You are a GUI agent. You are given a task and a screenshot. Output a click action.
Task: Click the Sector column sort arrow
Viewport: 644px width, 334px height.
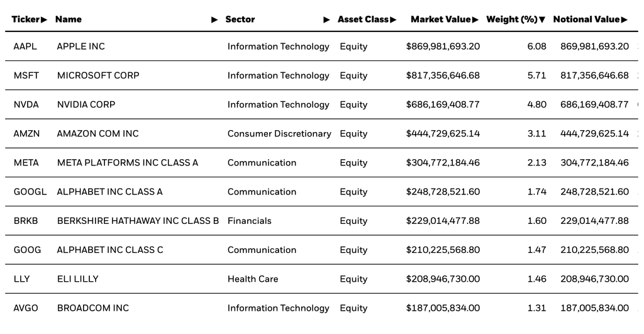tap(326, 19)
